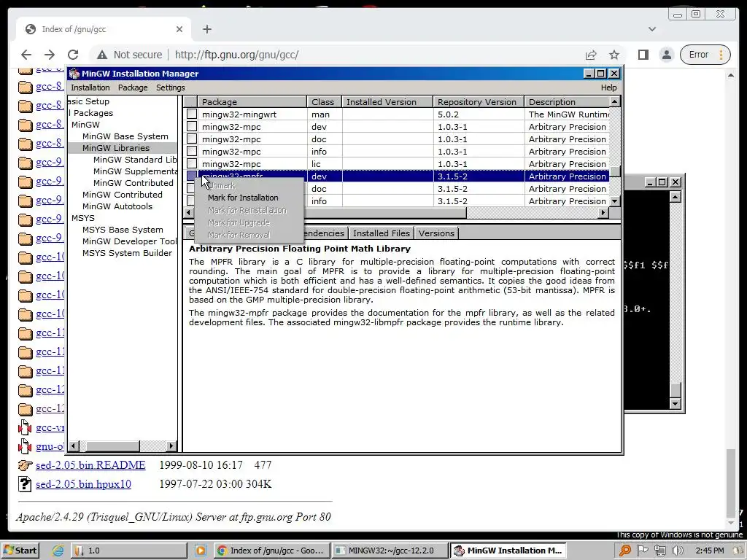Open the 1.0 taskbar item
The height and width of the screenshot is (560, 747).
(x=129, y=551)
